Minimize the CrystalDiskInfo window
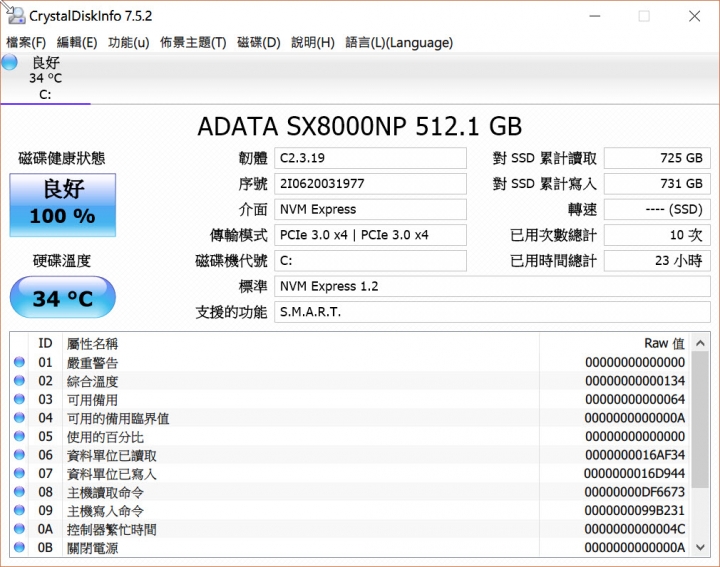Image resolution: width=720 pixels, height=567 pixels. click(595, 16)
